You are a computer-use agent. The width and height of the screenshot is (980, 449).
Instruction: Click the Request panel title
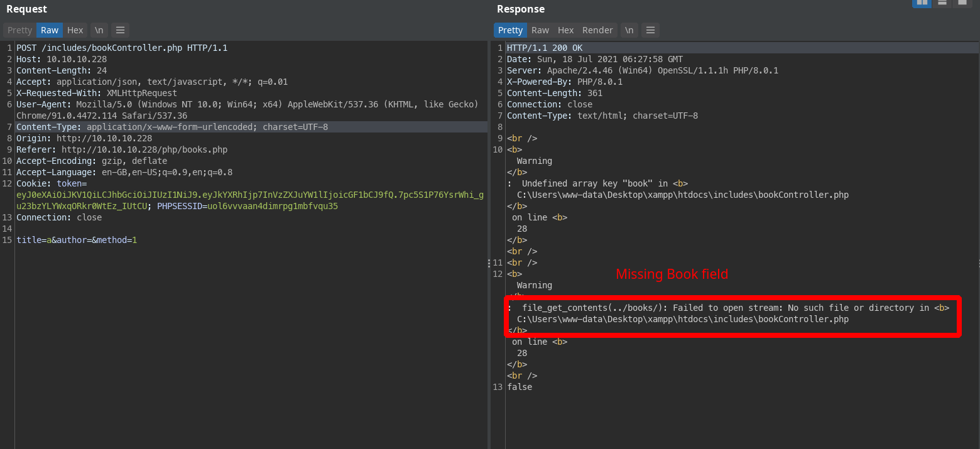pyautogui.click(x=26, y=9)
